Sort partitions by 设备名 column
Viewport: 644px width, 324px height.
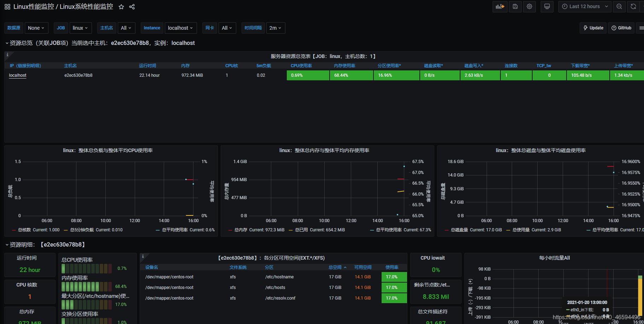[152, 267]
